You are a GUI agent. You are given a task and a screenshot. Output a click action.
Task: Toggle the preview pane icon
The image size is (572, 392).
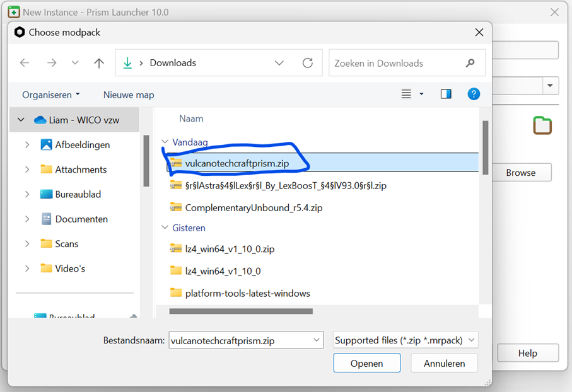446,95
